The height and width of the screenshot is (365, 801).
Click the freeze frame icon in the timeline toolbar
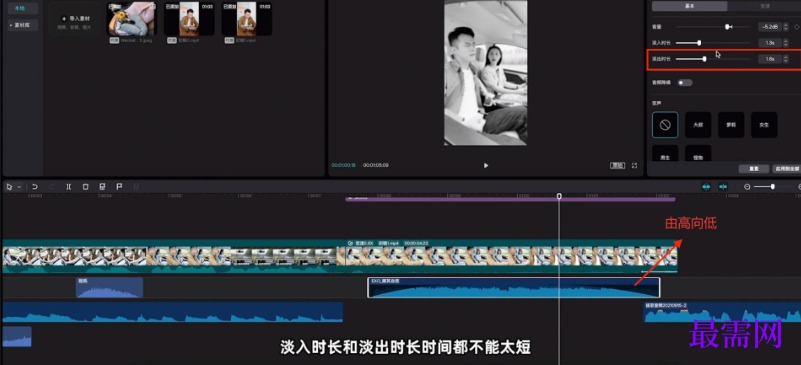click(x=102, y=187)
